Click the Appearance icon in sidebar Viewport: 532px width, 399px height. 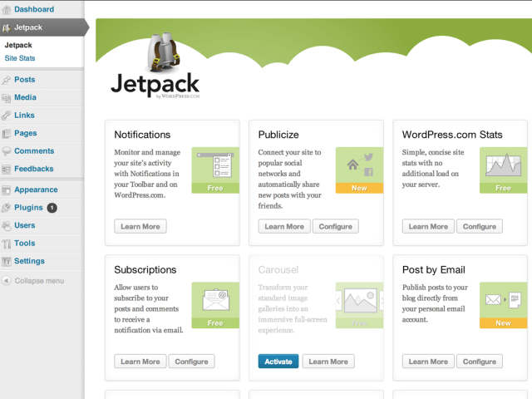(7, 190)
